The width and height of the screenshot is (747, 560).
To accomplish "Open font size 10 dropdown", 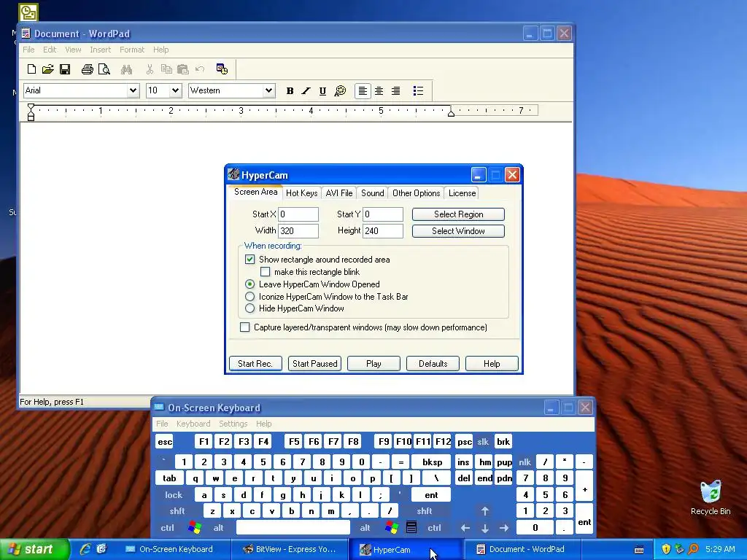I will click(x=175, y=90).
